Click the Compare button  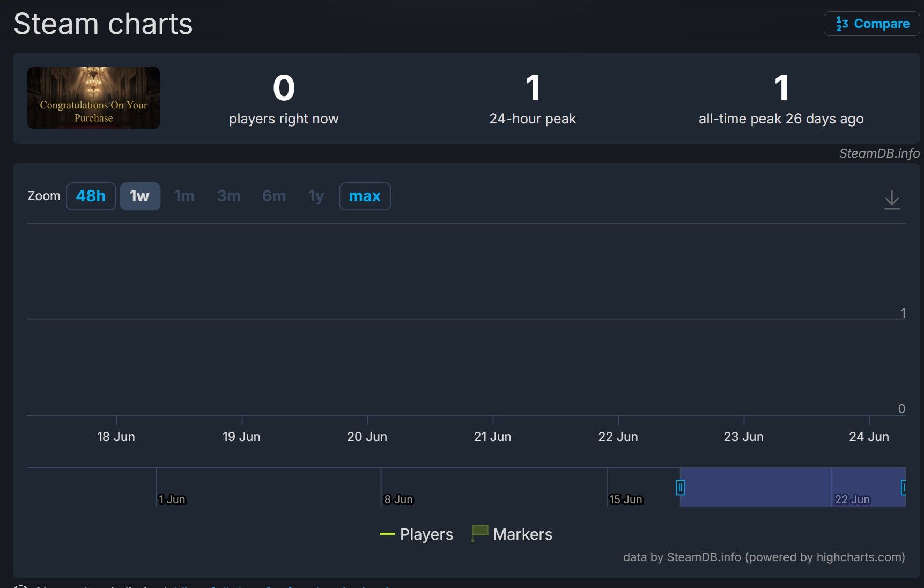871,24
